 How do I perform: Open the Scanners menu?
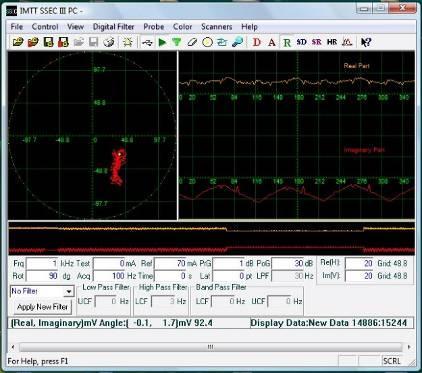click(x=216, y=27)
